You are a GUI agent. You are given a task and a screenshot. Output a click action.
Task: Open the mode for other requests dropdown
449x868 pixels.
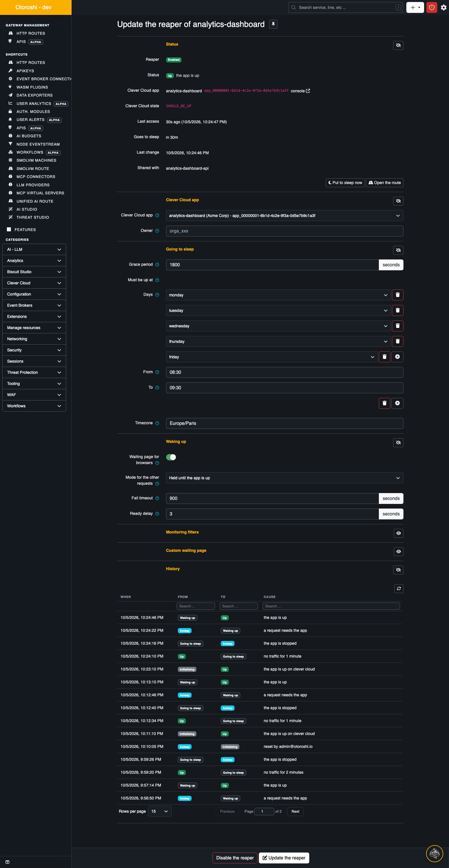[x=284, y=478]
